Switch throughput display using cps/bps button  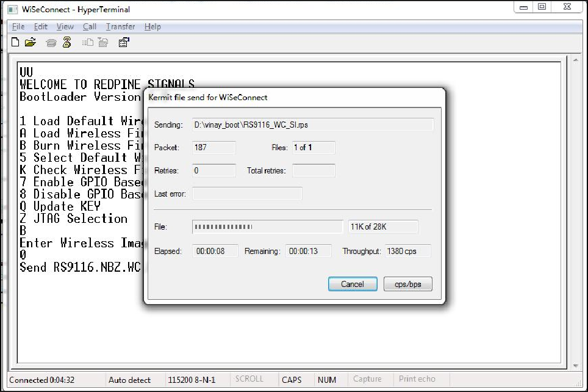[407, 284]
